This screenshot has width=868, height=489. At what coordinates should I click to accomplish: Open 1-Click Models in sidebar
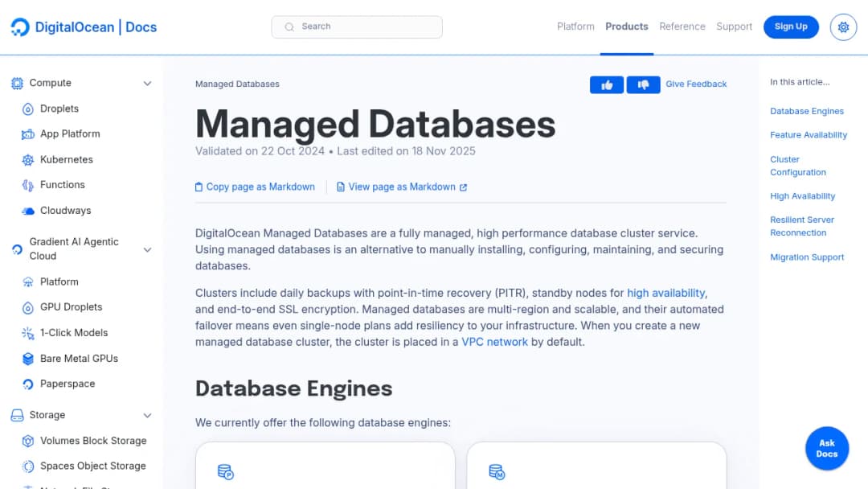tap(74, 333)
